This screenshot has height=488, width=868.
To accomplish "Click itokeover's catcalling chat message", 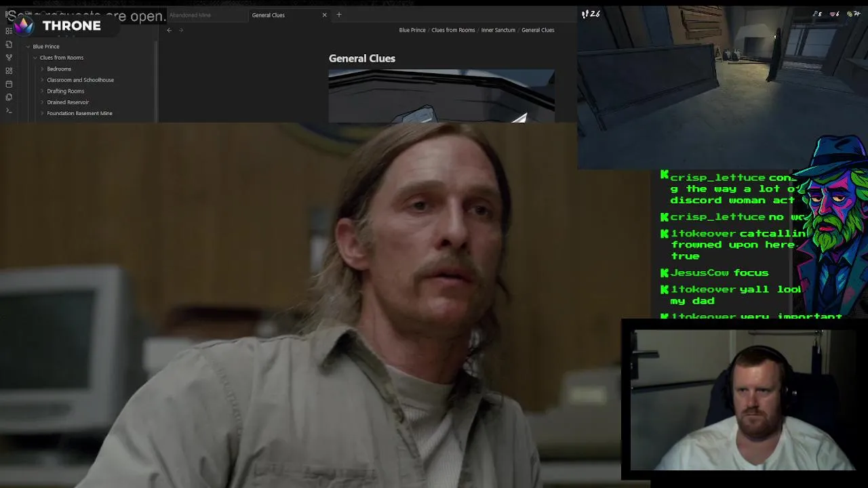I will point(732,245).
